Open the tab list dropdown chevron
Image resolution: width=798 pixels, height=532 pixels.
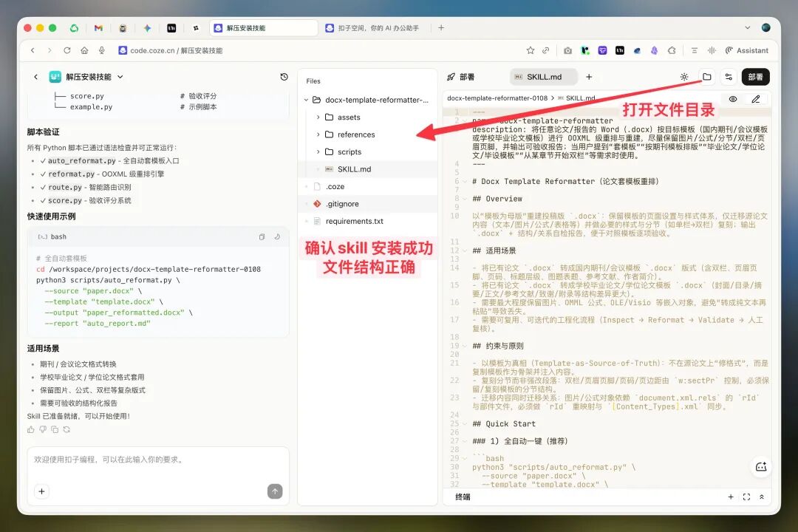click(747, 28)
